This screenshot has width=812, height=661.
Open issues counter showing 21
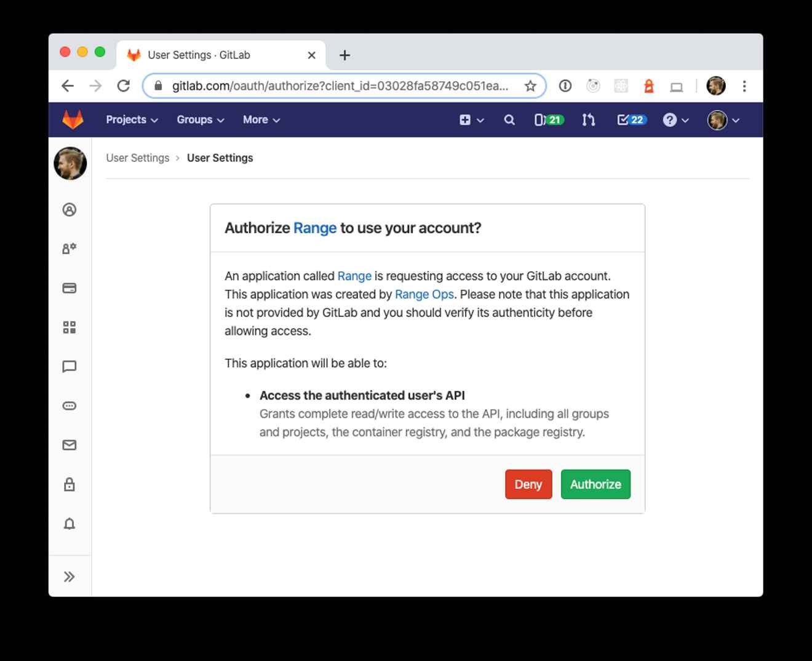pos(549,120)
